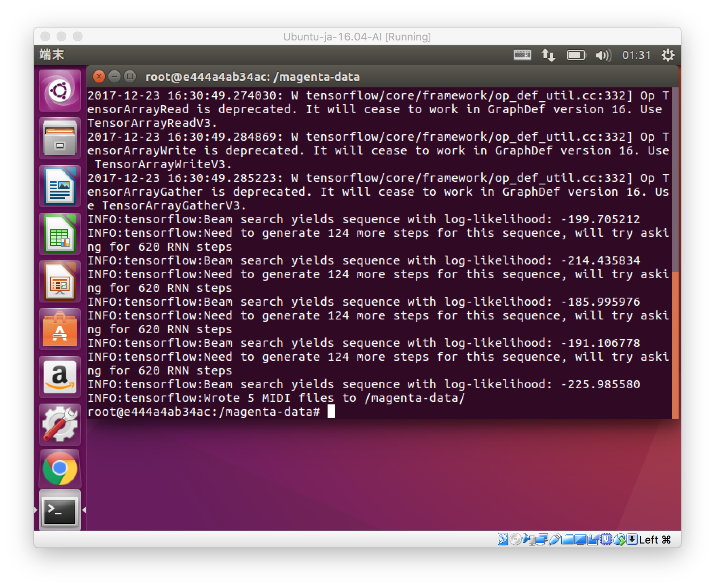715x588 pixels.
Task: Click the 'TensorArrayReadV3.' text
Action: (x=152, y=123)
